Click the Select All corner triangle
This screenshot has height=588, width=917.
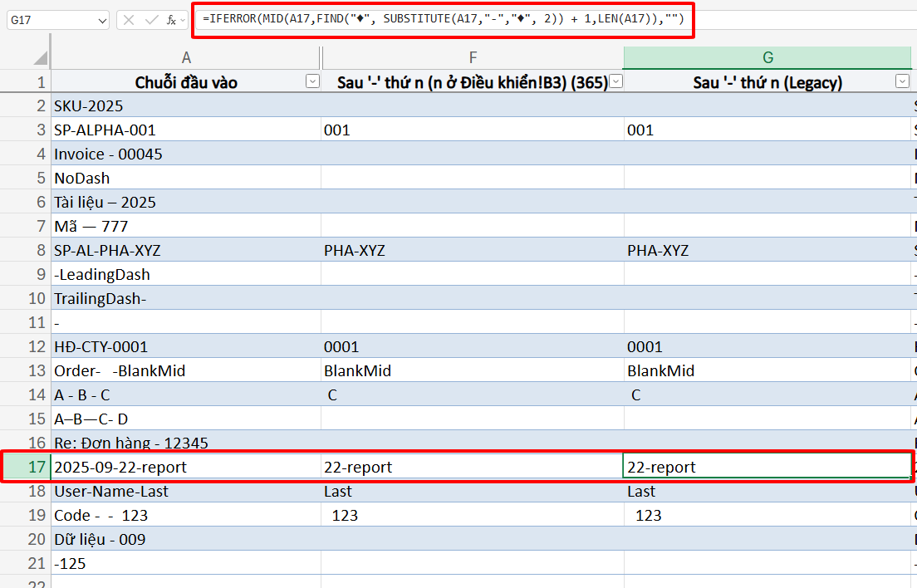[x=40, y=57]
